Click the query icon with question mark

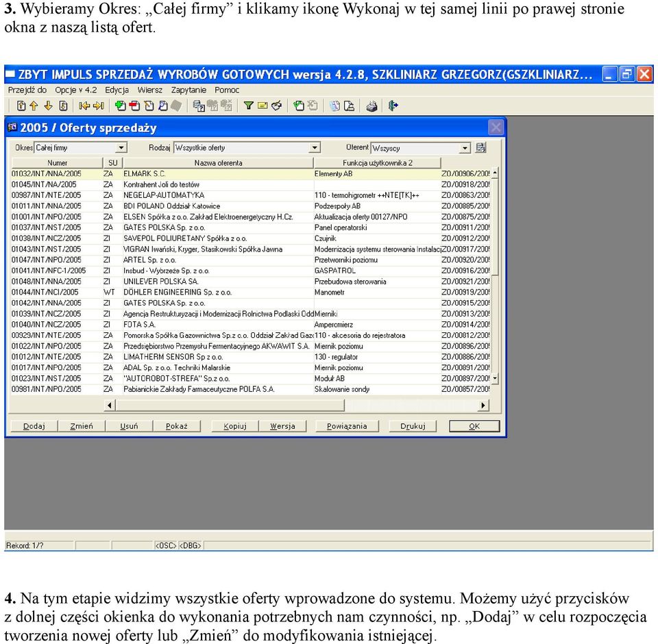(199, 106)
